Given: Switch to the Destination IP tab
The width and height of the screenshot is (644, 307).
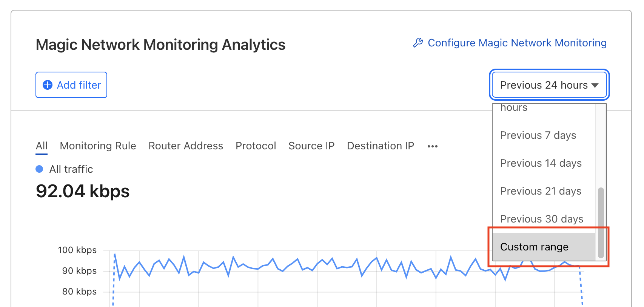Looking at the screenshot, I should [x=380, y=146].
